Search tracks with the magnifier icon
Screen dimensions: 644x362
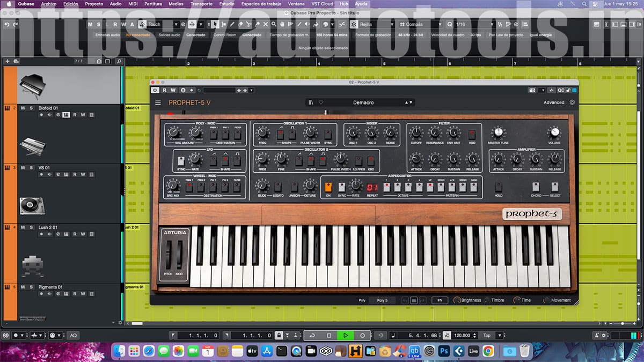click(119, 61)
